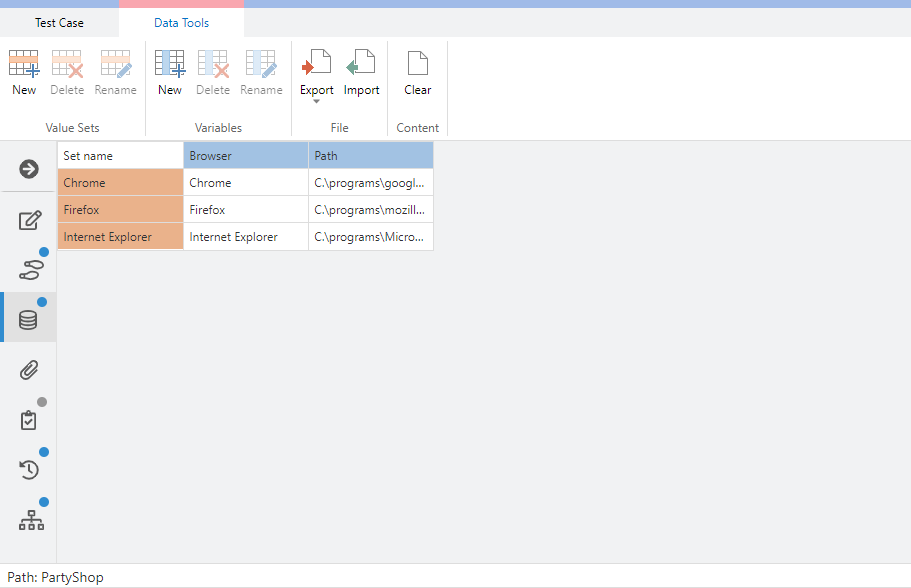Open the attachments paperclip panel
The image size is (911, 588).
pyautogui.click(x=29, y=370)
